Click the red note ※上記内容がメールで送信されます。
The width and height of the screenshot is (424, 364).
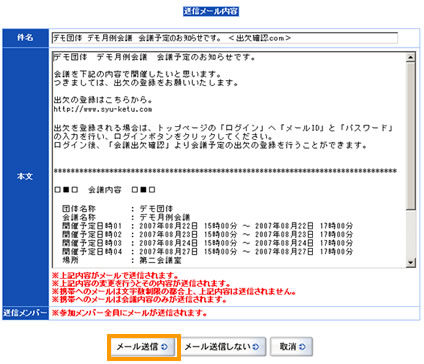click(x=115, y=276)
